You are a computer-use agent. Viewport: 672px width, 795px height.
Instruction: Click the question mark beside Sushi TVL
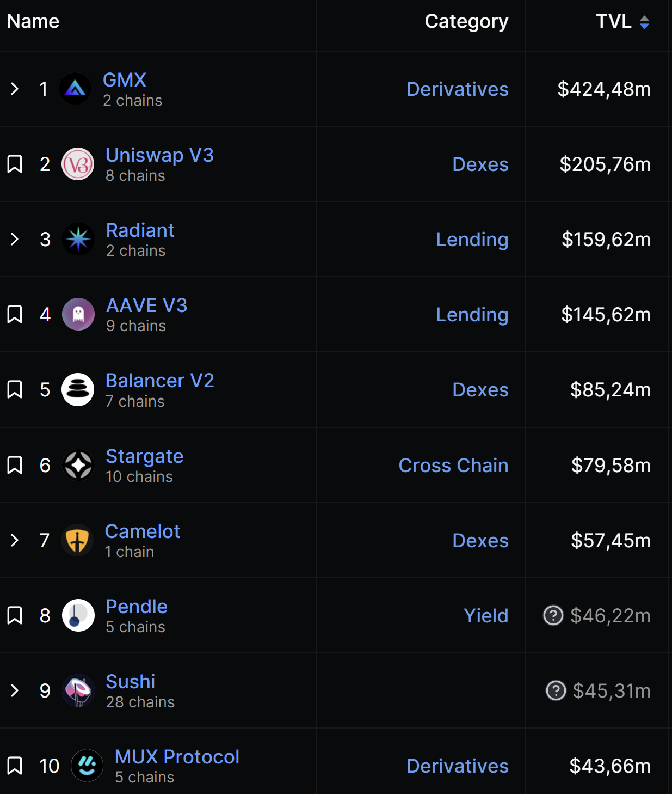pos(556,690)
